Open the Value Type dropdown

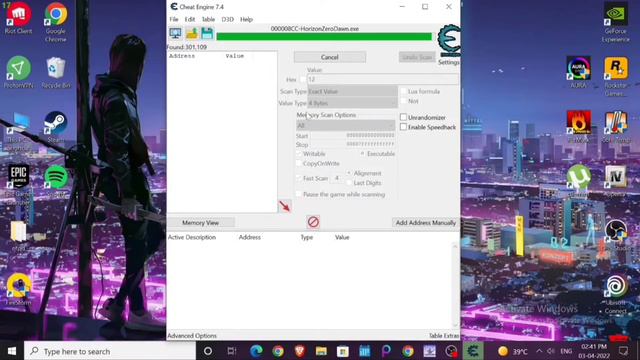click(352, 103)
